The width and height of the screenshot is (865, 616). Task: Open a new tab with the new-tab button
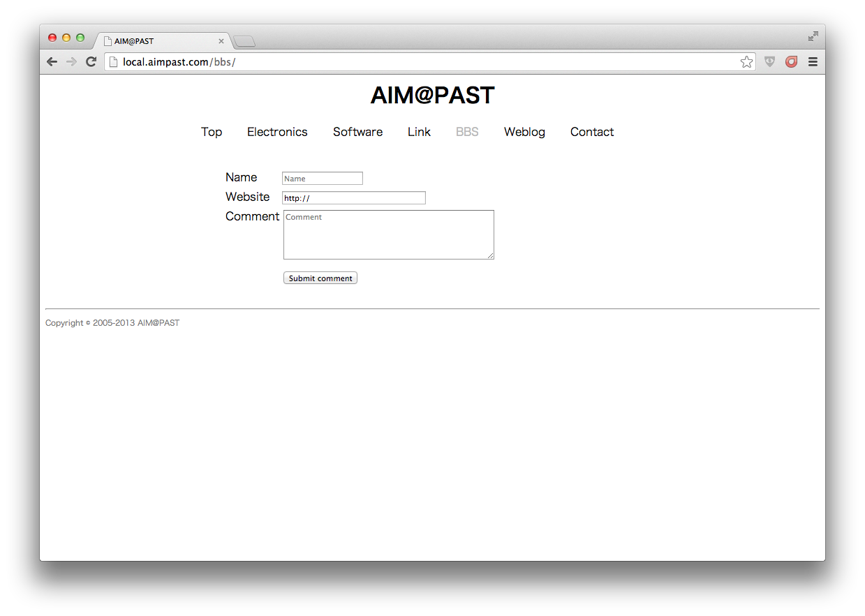244,42
